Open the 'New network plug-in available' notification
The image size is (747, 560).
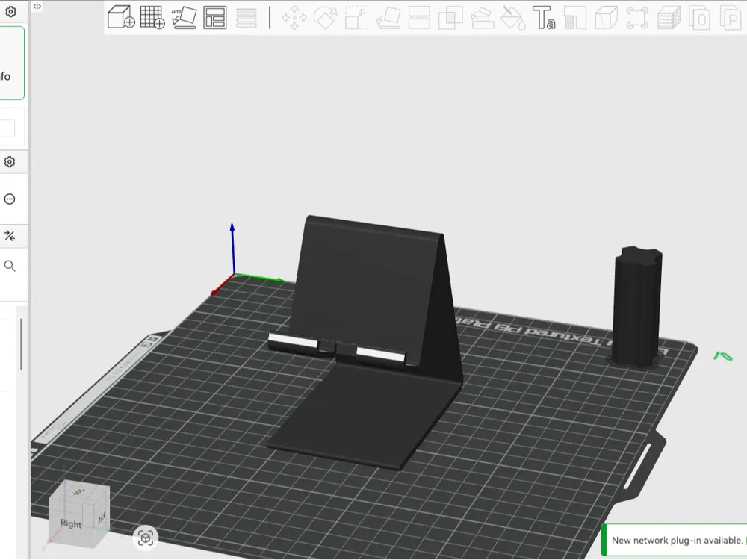[674, 540]
